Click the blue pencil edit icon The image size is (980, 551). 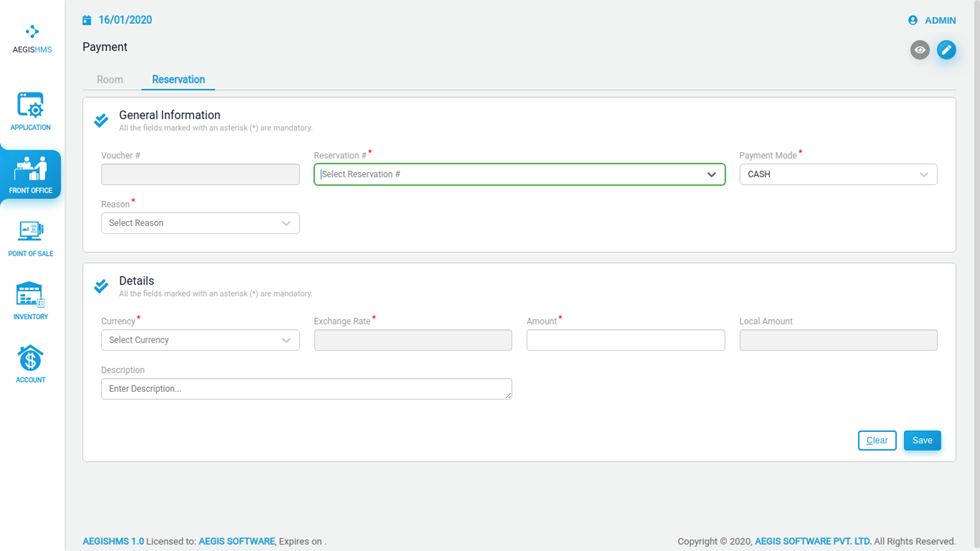pos(946,50)
